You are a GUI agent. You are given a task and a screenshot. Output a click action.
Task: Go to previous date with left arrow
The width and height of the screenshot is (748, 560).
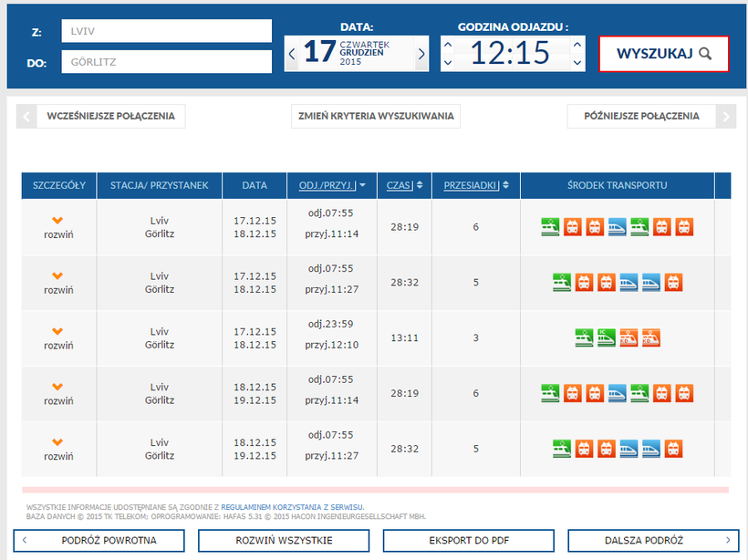[292, 54]
